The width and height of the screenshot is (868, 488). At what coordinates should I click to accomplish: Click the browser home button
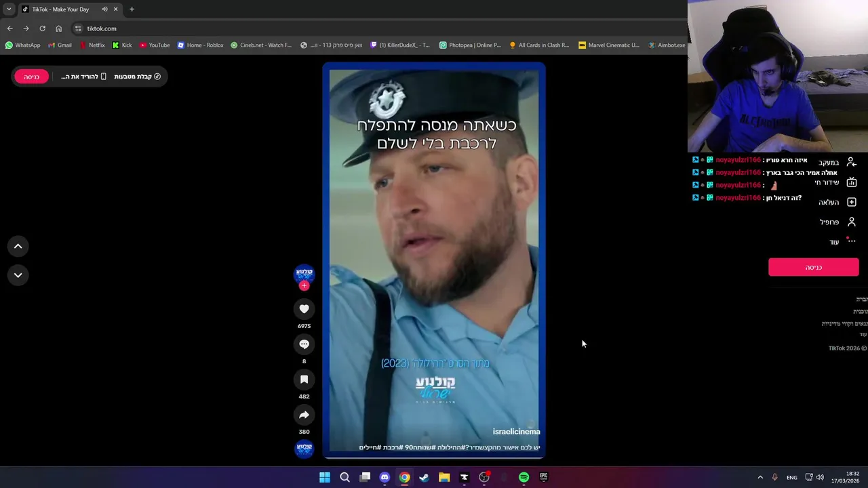[x=58, y=28]
